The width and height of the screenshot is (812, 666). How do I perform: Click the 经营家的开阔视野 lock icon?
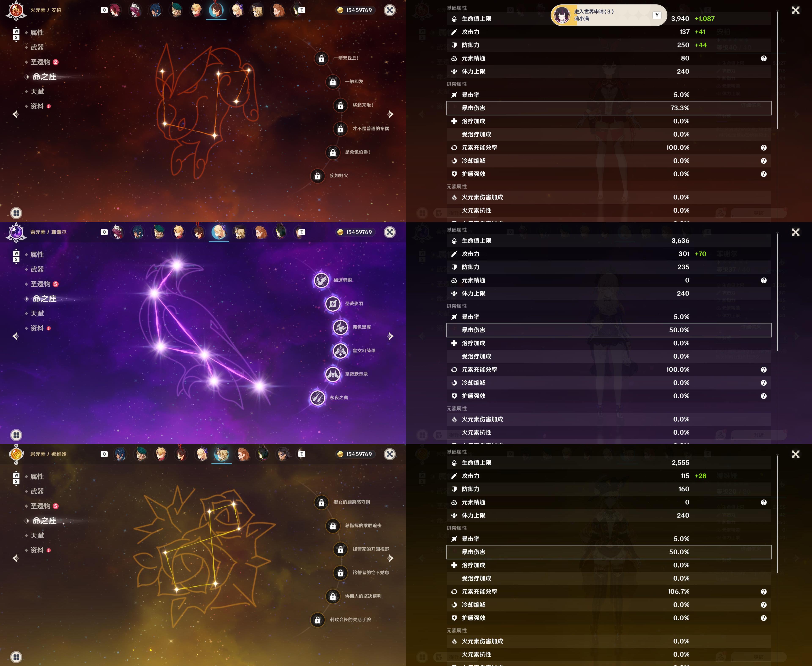click(x=340, y=549)
